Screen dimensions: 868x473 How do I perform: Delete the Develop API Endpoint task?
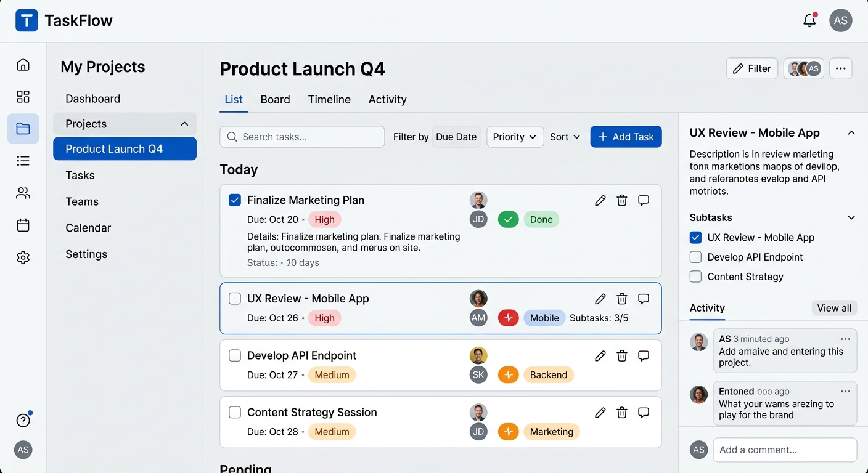coord(622,355)
